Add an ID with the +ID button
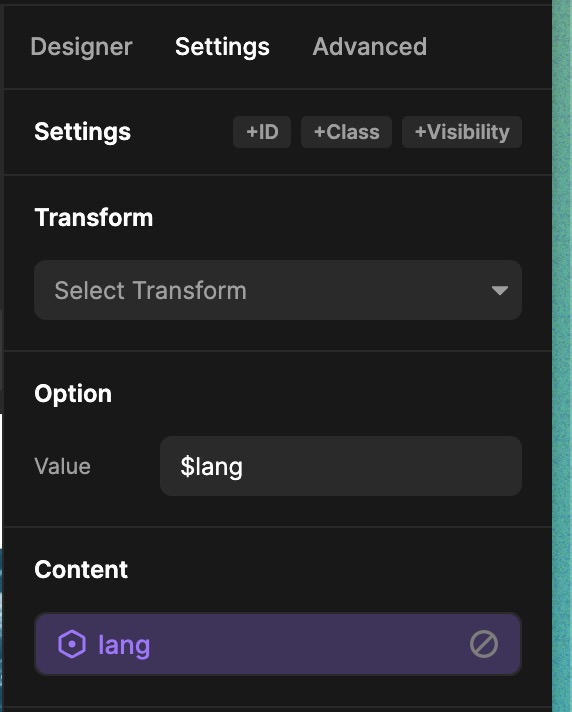The height and width of the screenshot is (712, 572). 262,132
